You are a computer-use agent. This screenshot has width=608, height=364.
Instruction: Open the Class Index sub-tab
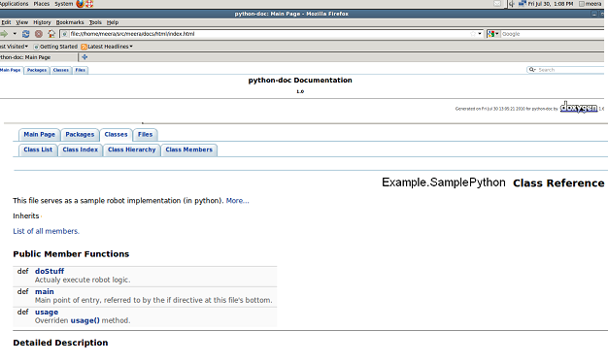[81, 149]
